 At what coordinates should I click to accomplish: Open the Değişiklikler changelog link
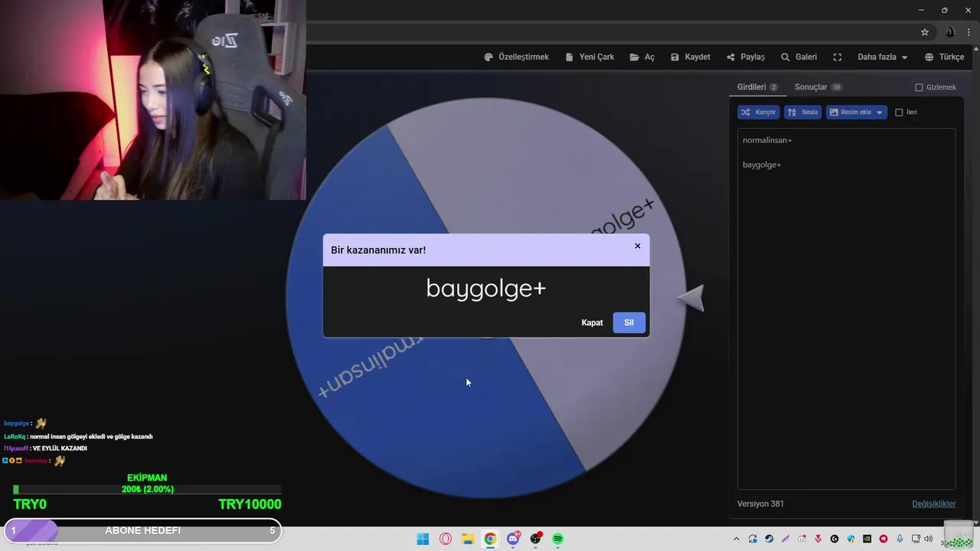[933, 504]
